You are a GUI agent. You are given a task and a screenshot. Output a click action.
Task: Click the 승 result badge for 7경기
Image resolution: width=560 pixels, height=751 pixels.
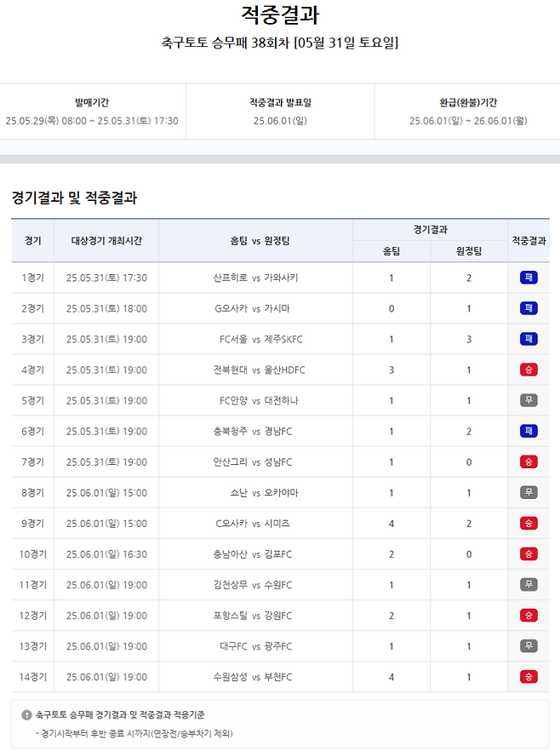529,461
